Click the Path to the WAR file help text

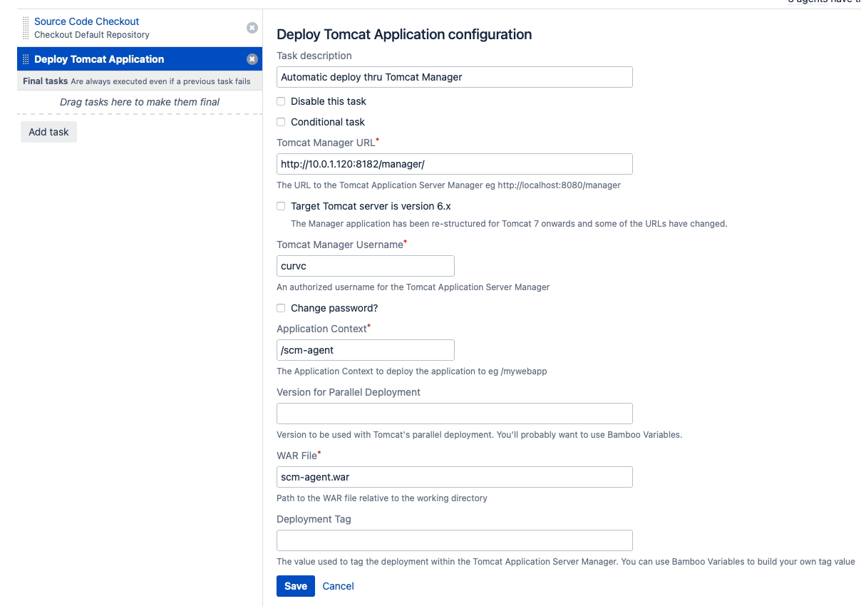(x=382, y=498)
